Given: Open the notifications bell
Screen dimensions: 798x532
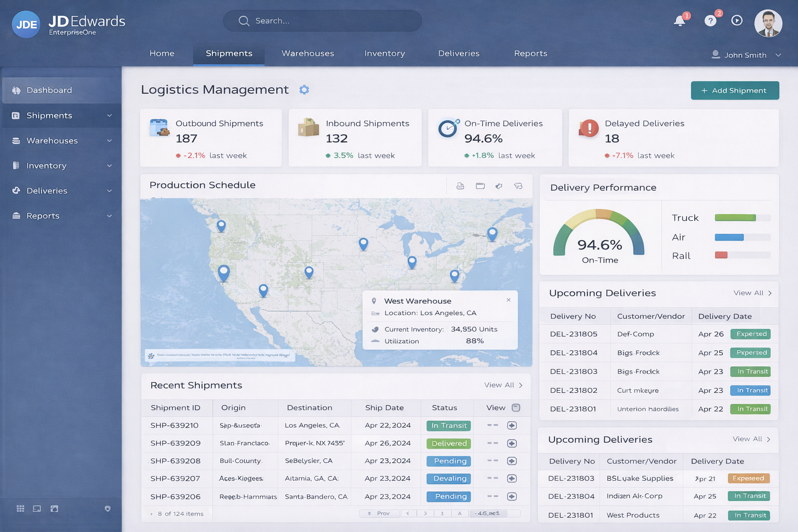Looking at the screenshot, I should pos(680,21).
